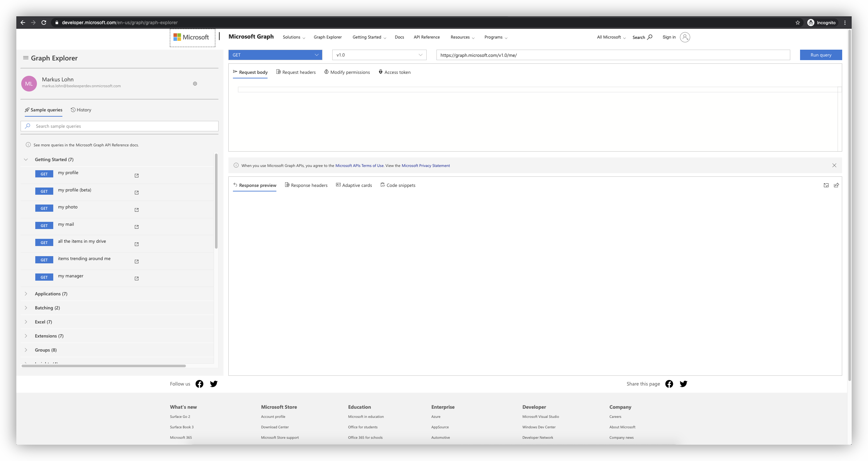The image size is (868, 461).
Task: Open docs link icon for my manager
Action: click(137, 278)
